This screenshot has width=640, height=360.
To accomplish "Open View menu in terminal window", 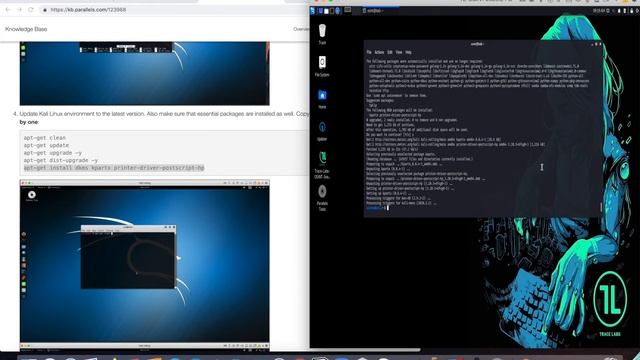I will 399,52.
